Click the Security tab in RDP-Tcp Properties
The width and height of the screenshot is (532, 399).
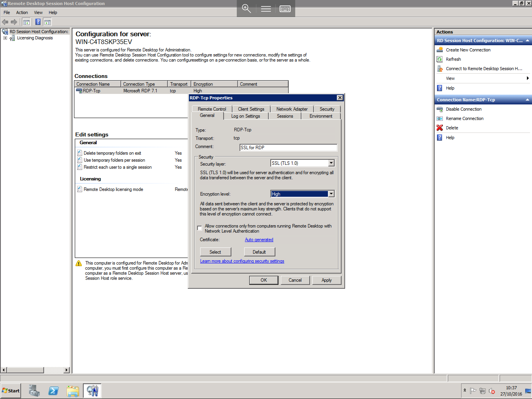pyautogui.click(x=326, y=109)
